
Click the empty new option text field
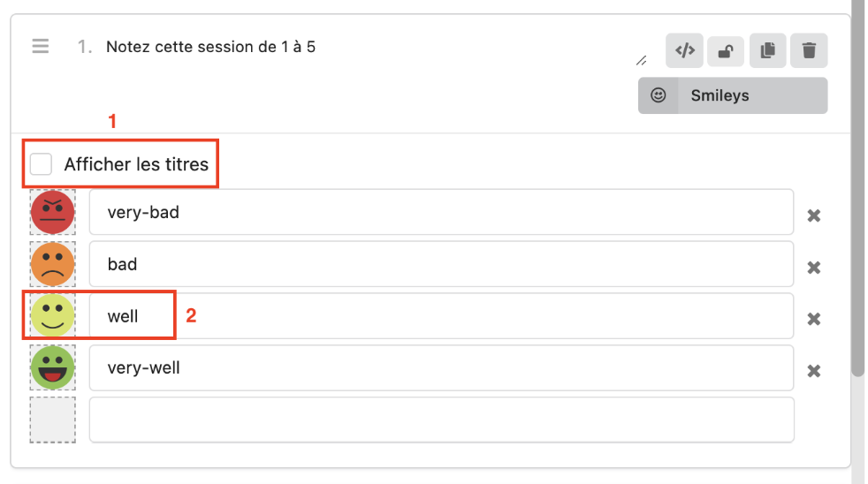(x=441, y=420)
